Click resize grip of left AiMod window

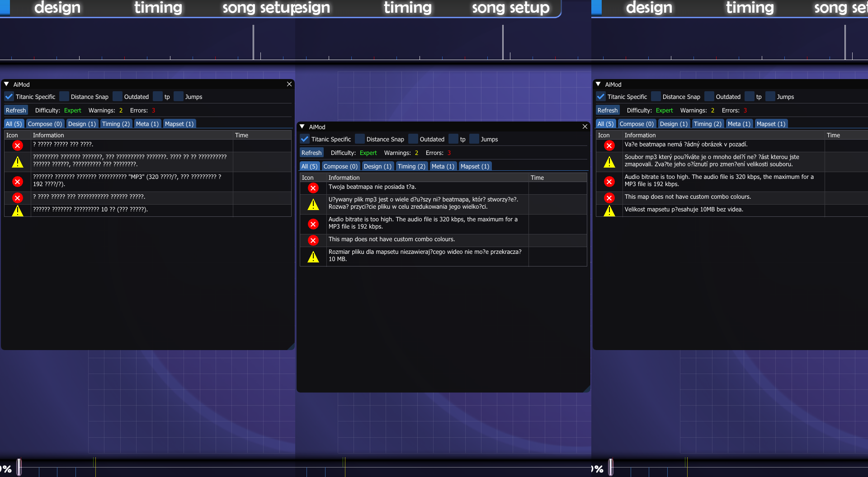[291, 346]
